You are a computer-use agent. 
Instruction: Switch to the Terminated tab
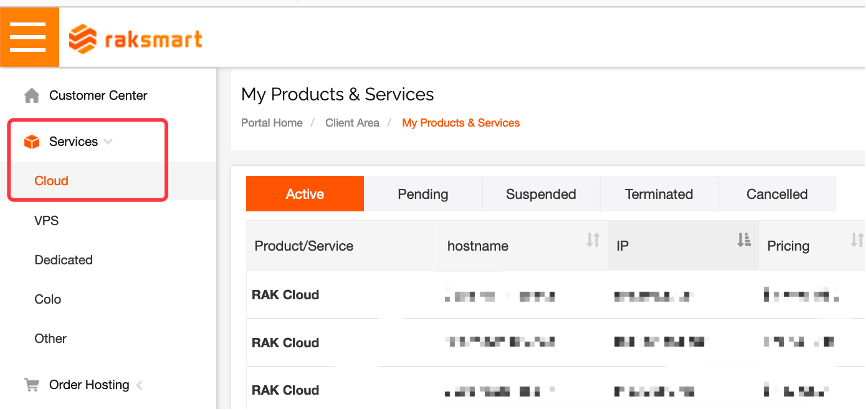(659, 194)
